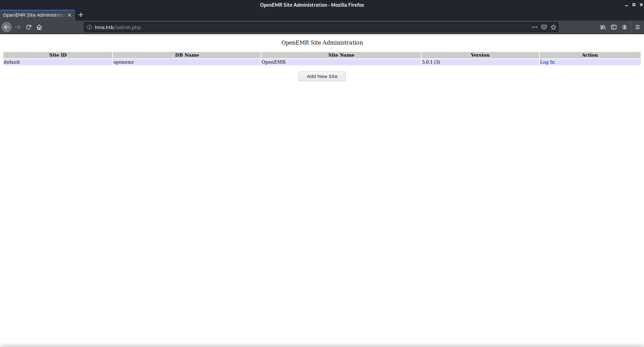Click the forward navigation icon
The height and width of the screenshot is (347, 644).
[x=18, y=27]
